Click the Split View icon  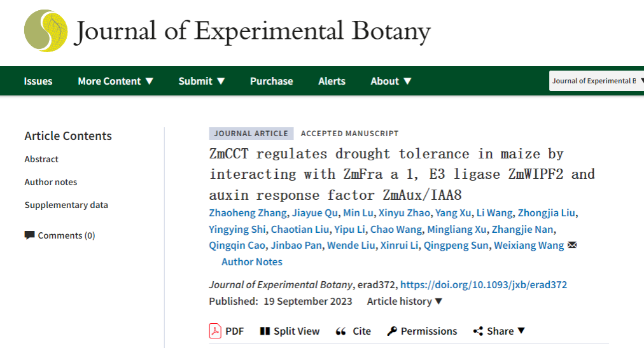click(x=265, y=331)
